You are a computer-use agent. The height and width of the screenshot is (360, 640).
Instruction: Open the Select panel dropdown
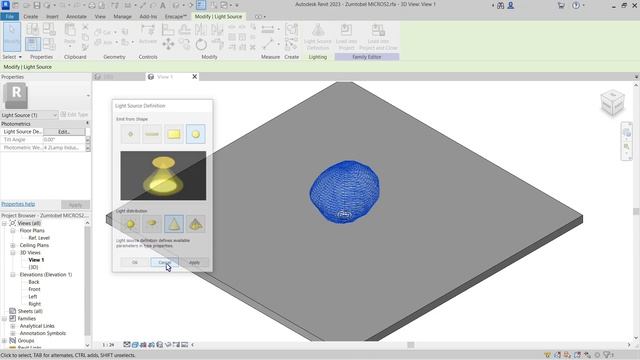pyautogui.click(x=12, y=57)
